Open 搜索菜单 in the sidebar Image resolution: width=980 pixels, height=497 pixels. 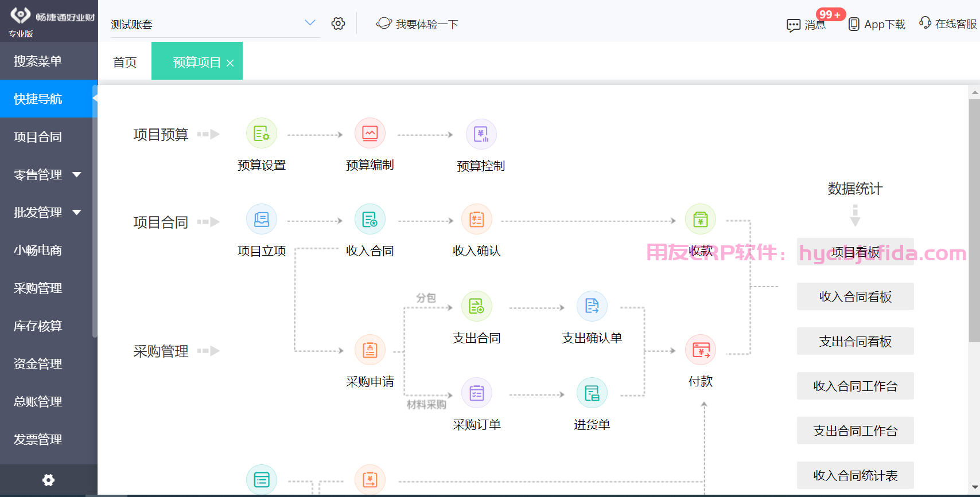tap(49, 61)
